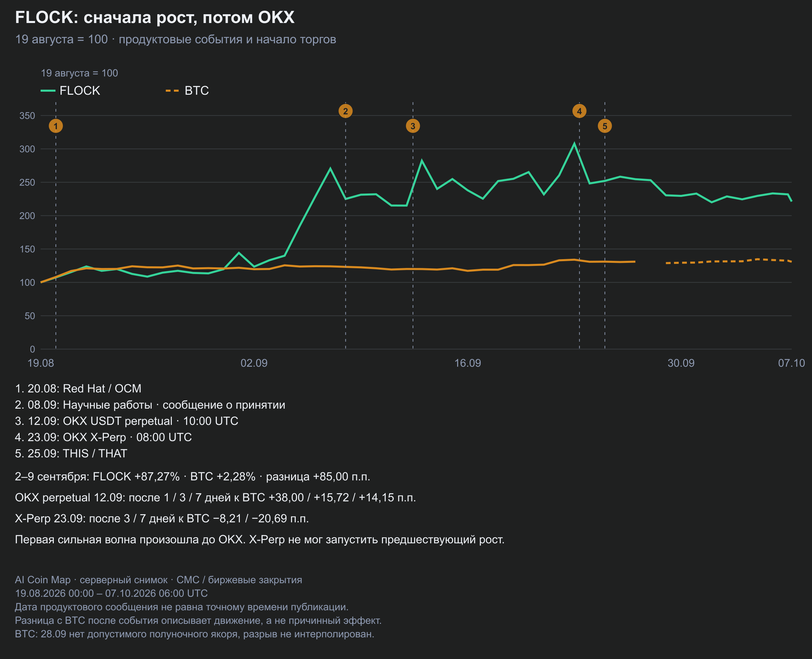Click the '19 августа = 100' axis caption above the legend
Viewport: 812px width, 659px height.
(x=80, y=73)
